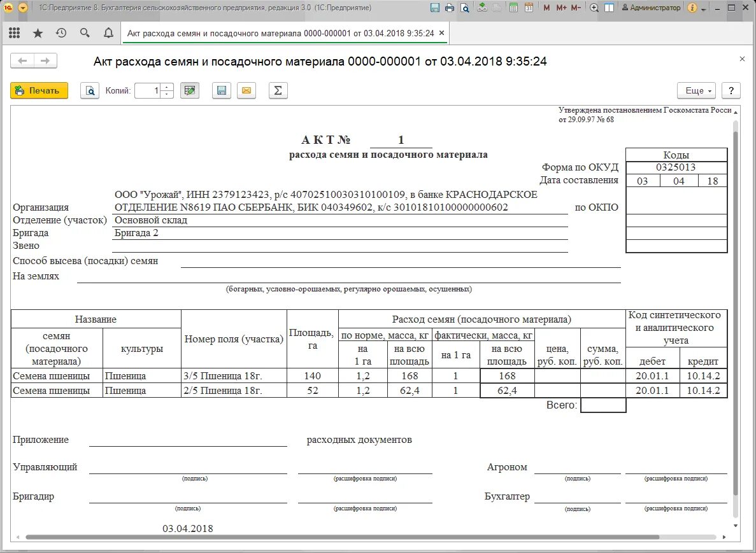Click the Номер поля (участка) header

coord(234,339)
